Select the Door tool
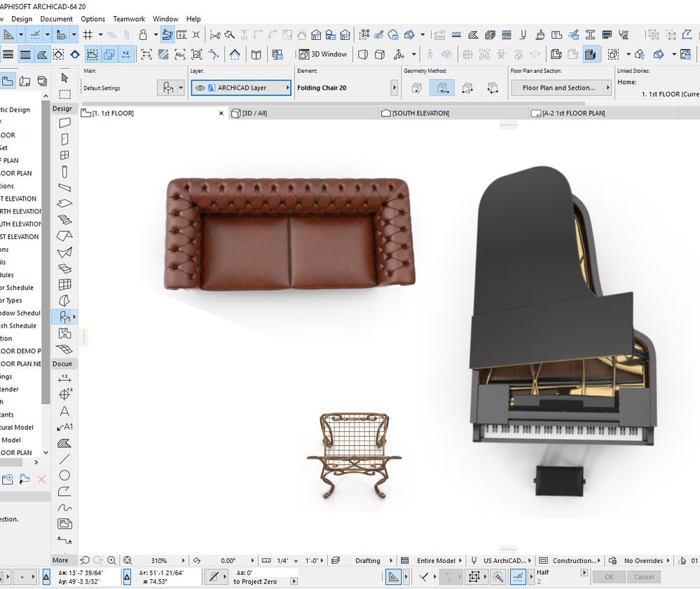The height and width of the screenshot is (589, 700). (x=64, y=139)
